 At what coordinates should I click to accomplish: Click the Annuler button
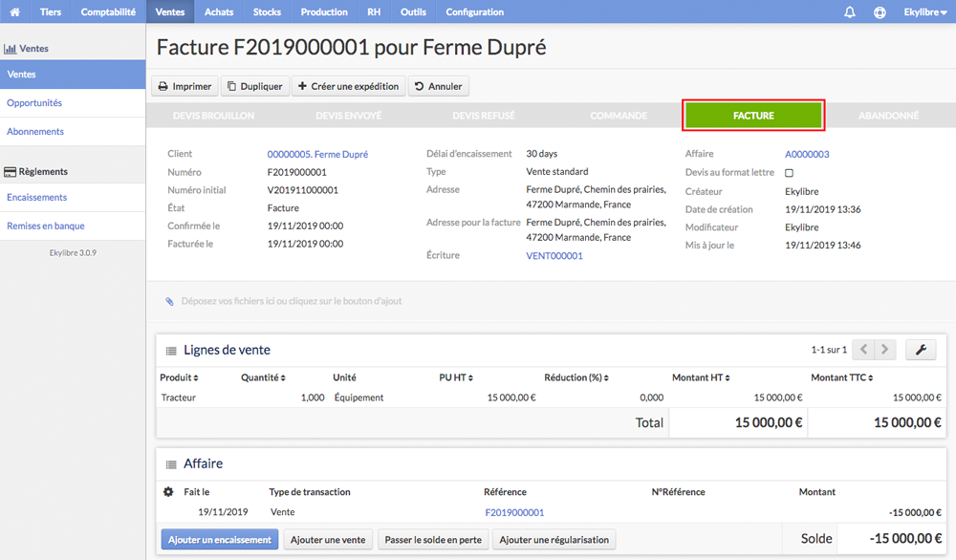click(x=439, y=86)
